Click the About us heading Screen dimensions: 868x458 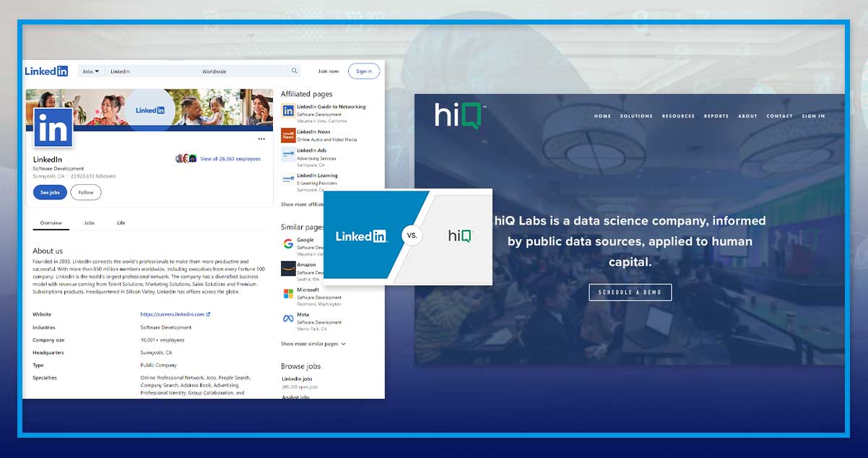[x=48, y=251]
